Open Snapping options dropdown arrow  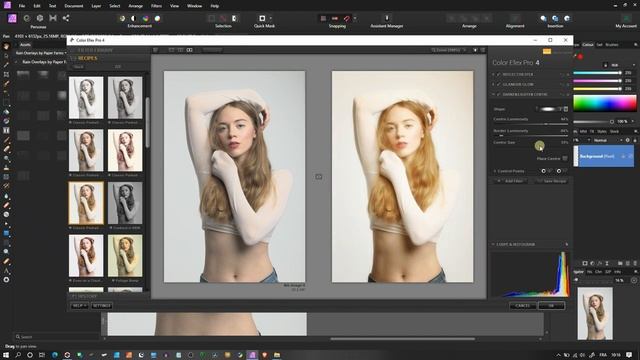click(355, 18)
